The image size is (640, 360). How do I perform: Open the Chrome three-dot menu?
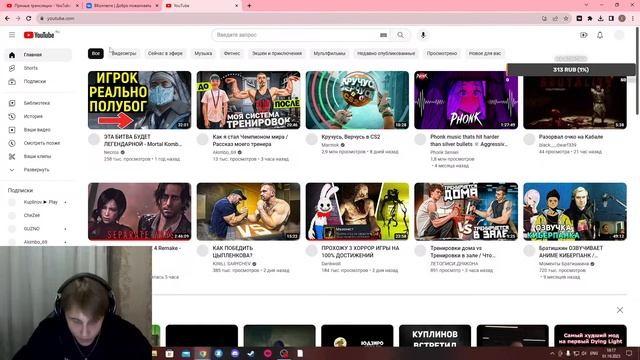click(x=633, y=18)
